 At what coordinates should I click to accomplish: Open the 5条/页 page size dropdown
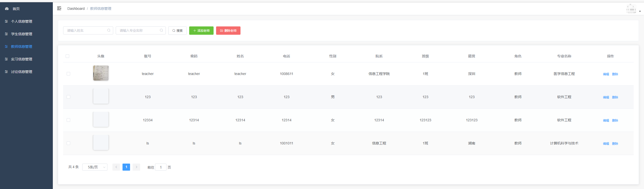(95, 167)
